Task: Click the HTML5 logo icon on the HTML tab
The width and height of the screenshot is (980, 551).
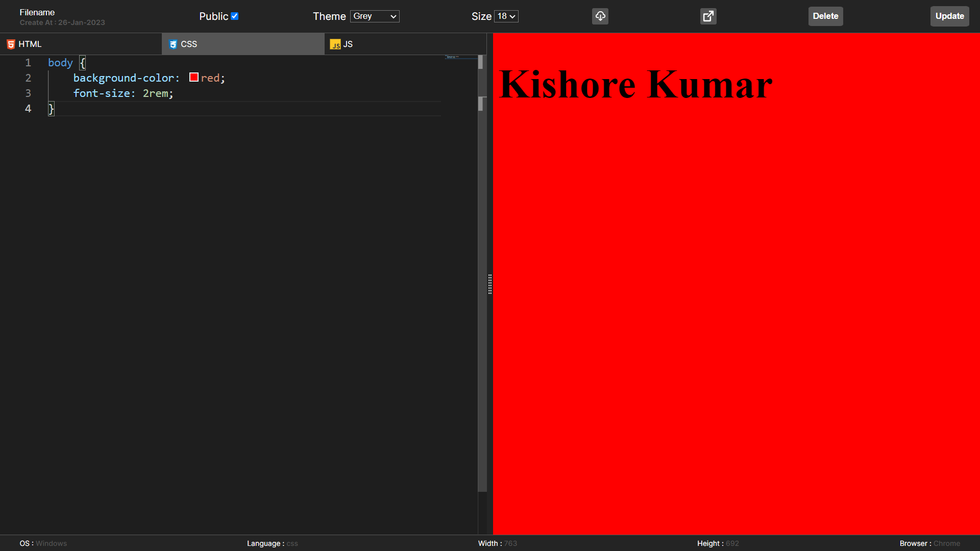Action: coord(11,44)
